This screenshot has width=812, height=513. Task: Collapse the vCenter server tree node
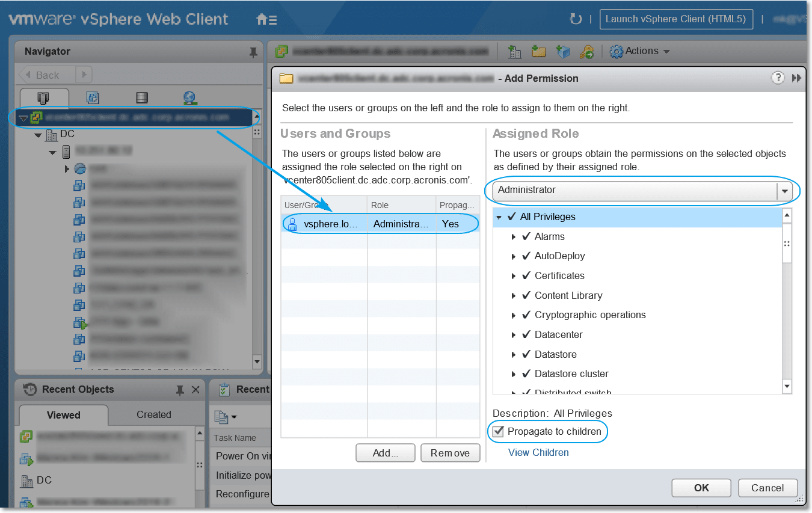[23, 118]
